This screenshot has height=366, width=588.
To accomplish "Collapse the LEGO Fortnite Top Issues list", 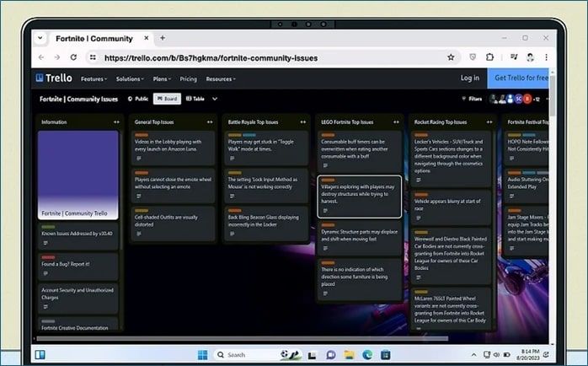I will tap(396, 122).
